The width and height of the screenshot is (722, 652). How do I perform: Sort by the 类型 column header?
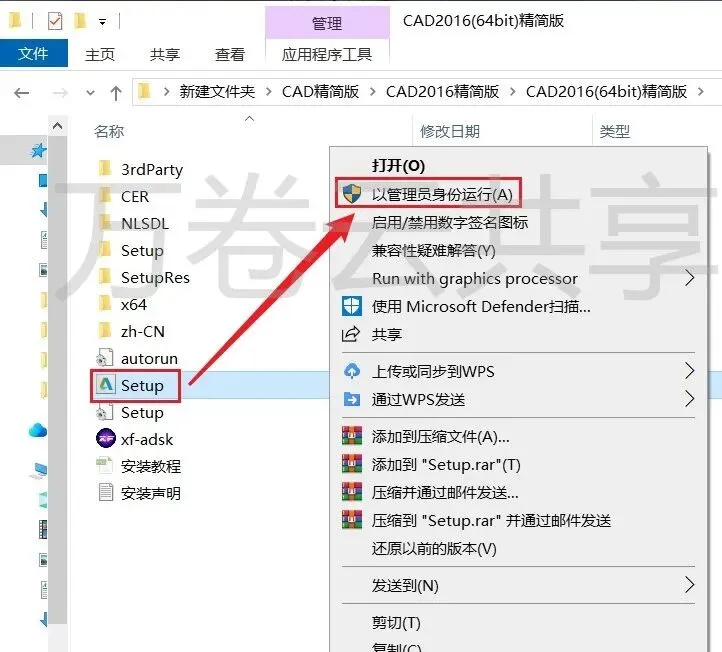tap(614, 132)
